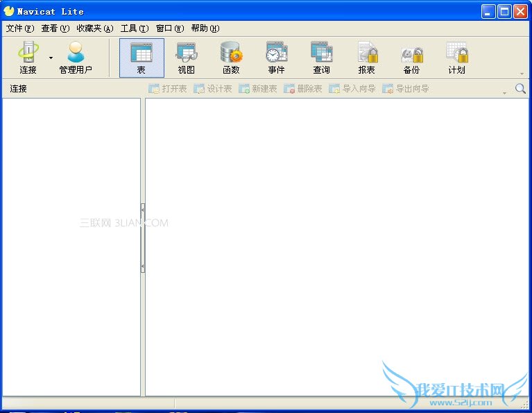Click the 新建表 (New Table) button
This screenshot has height=413, width=532.
click(x=258, y=89)
